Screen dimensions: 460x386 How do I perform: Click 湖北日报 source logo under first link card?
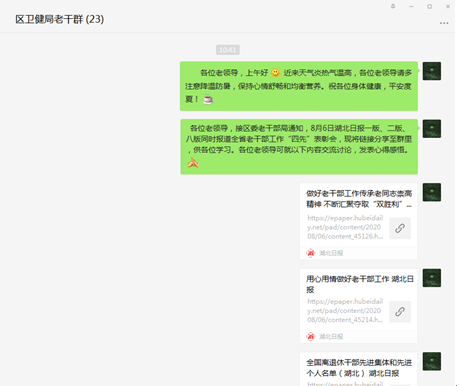pos(311,253)
